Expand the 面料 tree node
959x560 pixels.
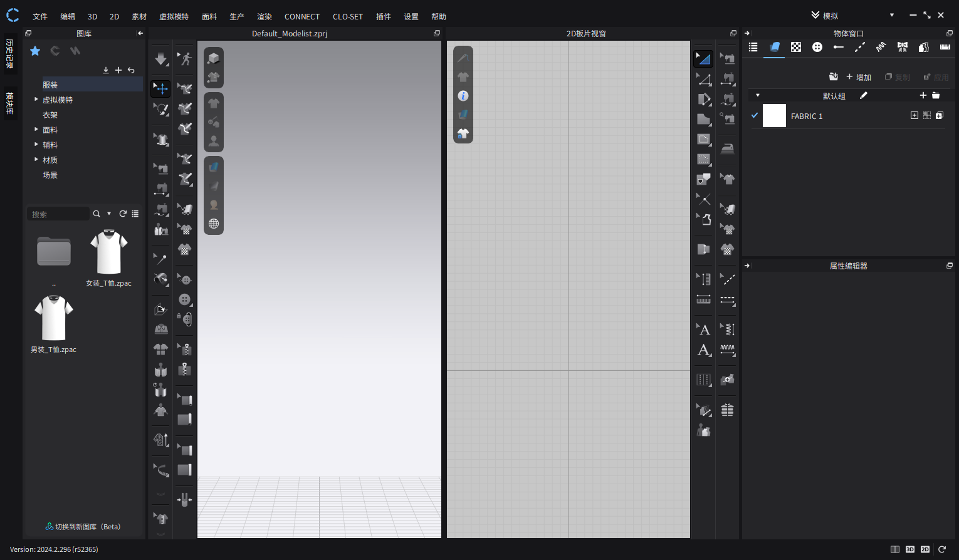36,130
